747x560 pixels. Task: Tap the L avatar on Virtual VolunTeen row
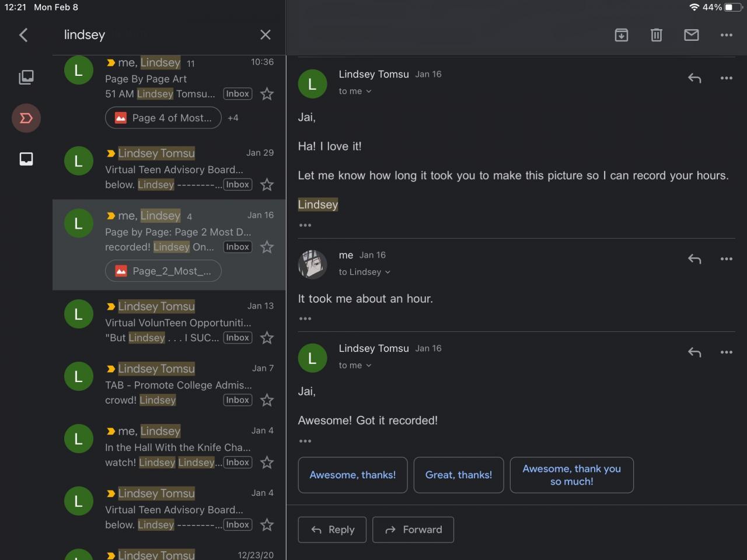click(79, 314)
